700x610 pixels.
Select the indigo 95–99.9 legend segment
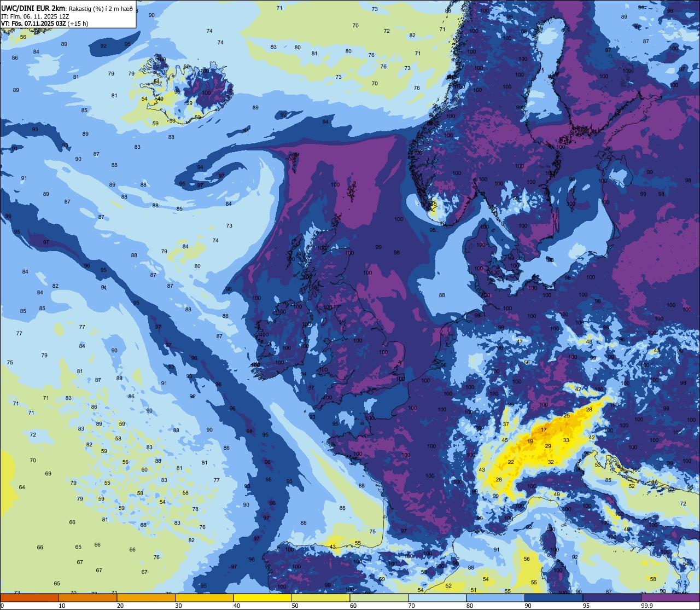pyautogui.click(x=612, y=598)
